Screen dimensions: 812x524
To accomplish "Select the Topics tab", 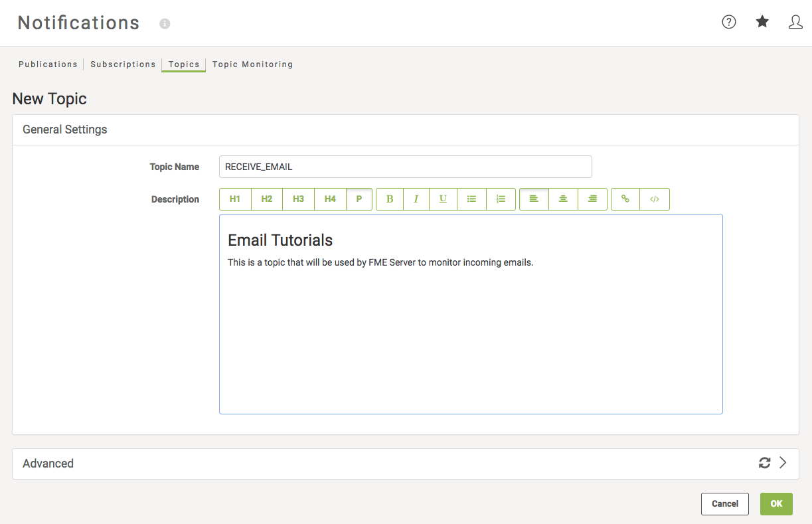I will (x=184, y=64).
